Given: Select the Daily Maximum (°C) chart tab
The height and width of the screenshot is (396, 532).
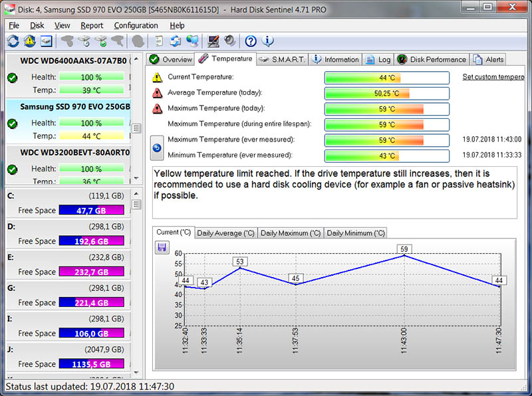Looking at the screenshot, I should pyautogui.click(x=291, y=233).
